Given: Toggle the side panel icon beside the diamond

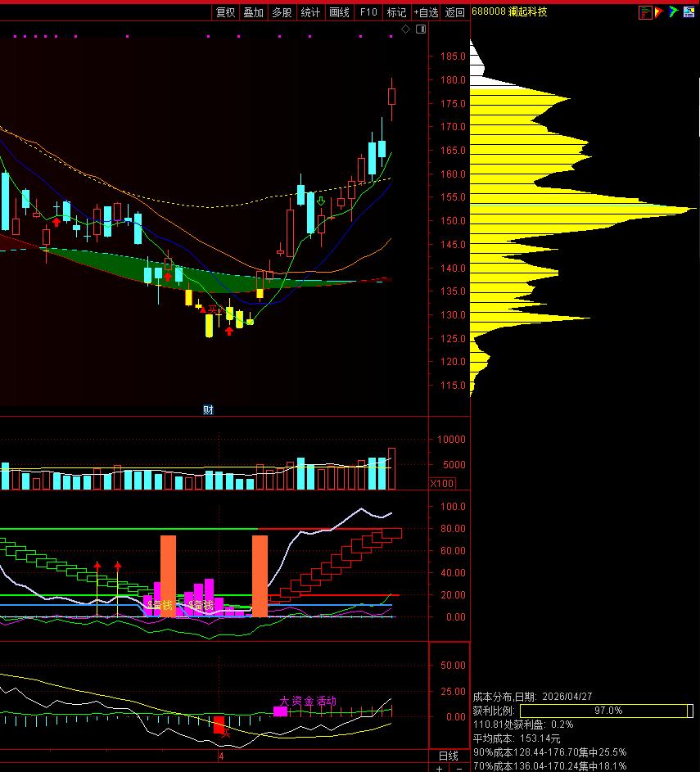Looking at the screenshot, I should pyautogui.click(x=421, y=29).
